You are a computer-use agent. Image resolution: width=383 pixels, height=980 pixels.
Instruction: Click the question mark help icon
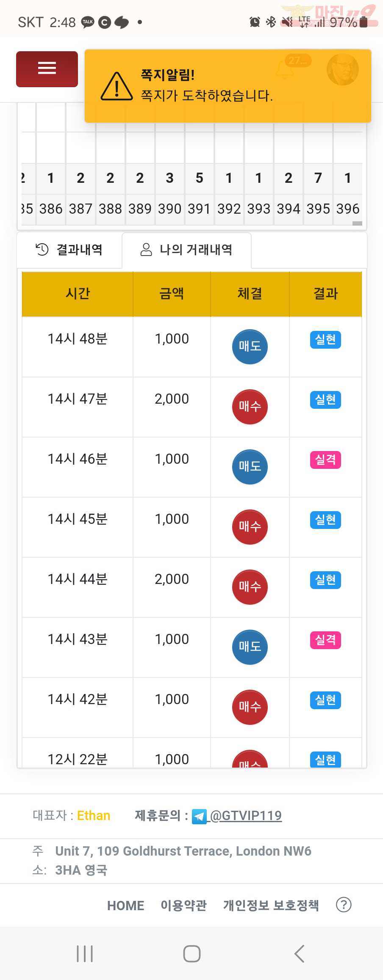pyautogui.click(x=344, y=905)
